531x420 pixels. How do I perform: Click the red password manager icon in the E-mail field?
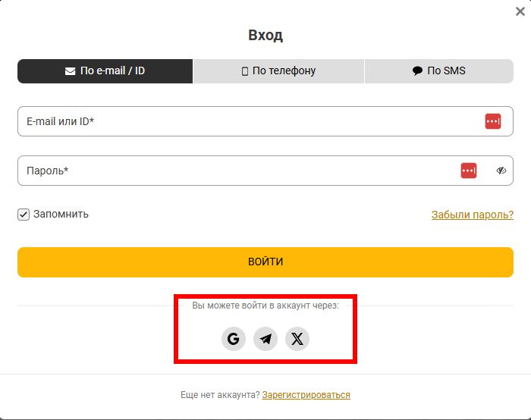[493, 121]
